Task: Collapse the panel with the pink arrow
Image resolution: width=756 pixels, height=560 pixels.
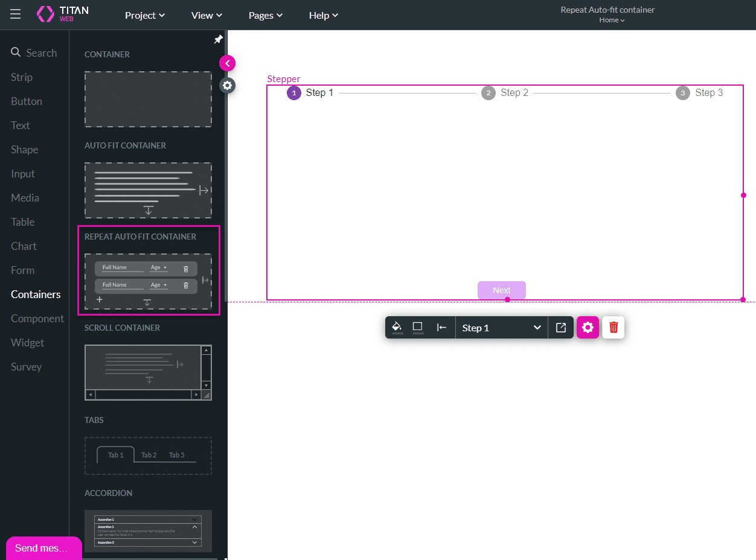Action: pos(227,63)
